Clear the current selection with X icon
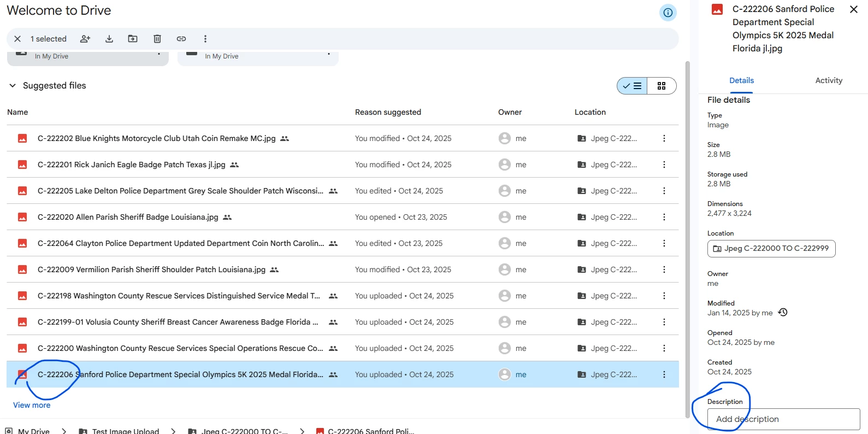Viewport: 868px width, 434px height. tap(17, 39)
